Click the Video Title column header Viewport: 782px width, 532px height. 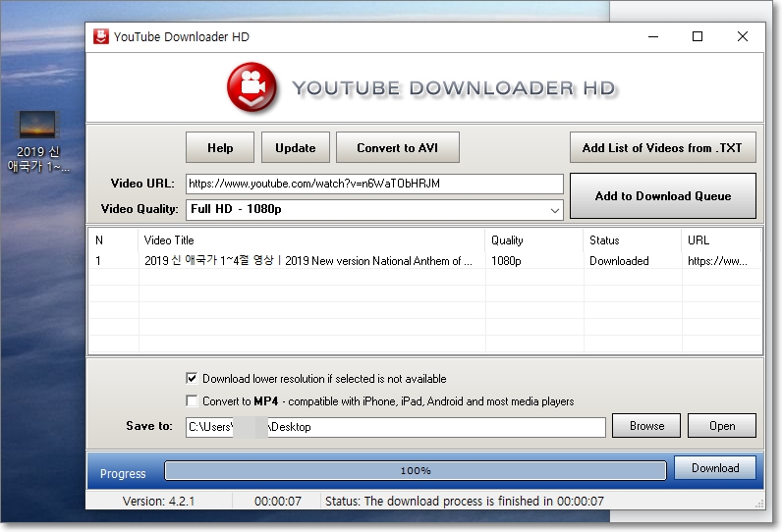coord(311,240)
